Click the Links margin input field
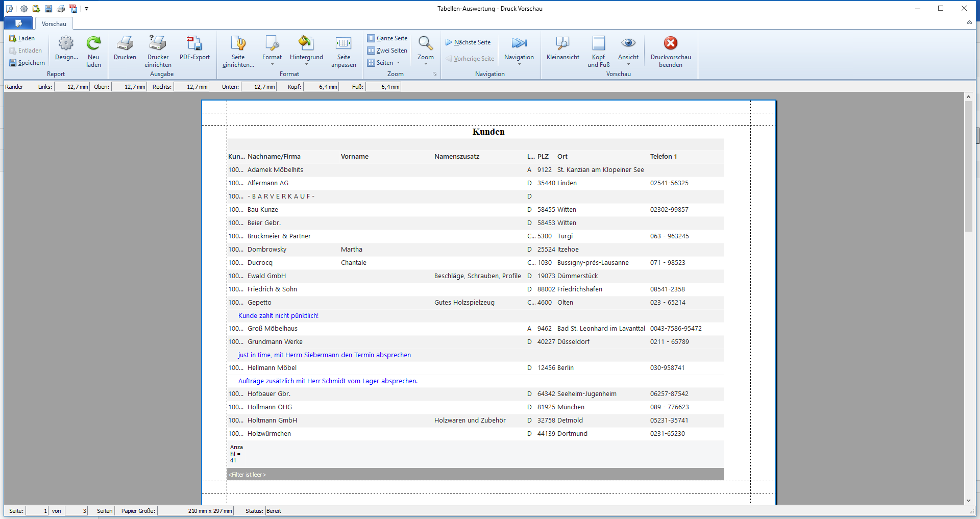This screenshot has width=980, height=519. pyautogui.click(x=72, y=87)
